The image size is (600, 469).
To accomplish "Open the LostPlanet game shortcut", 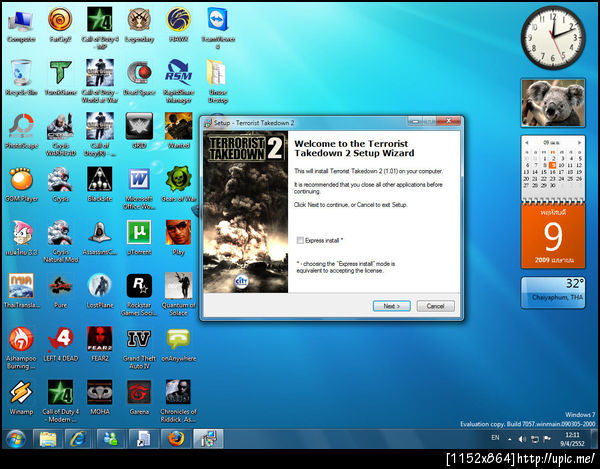I will coord(100,291).
